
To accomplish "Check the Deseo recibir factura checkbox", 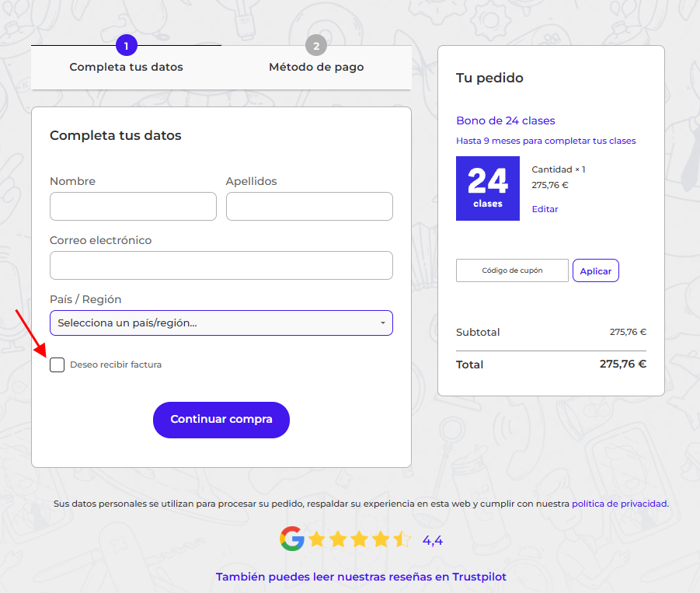I will [57, 365].
